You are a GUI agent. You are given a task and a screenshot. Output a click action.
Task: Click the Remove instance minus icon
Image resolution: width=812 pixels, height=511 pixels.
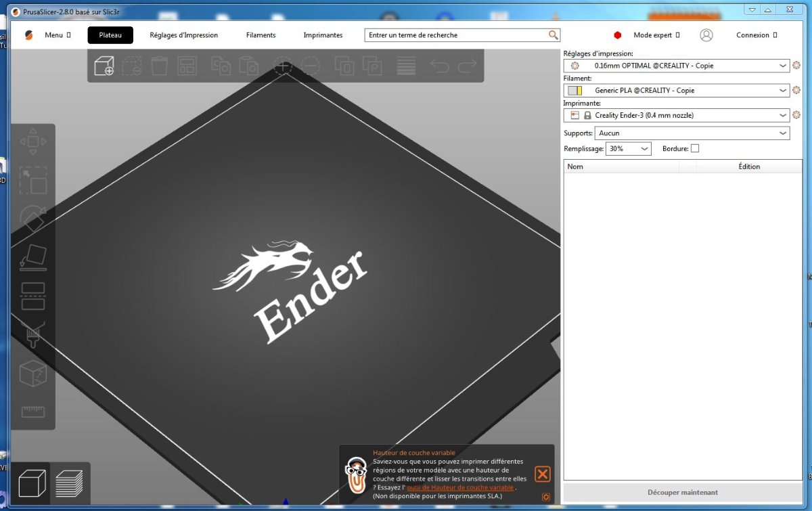311,66
